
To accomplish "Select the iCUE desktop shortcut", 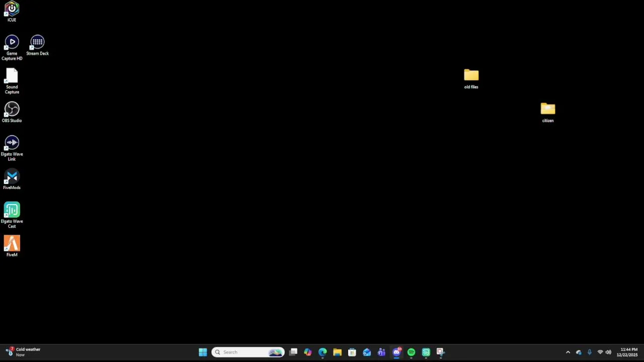I will (12, 12).
